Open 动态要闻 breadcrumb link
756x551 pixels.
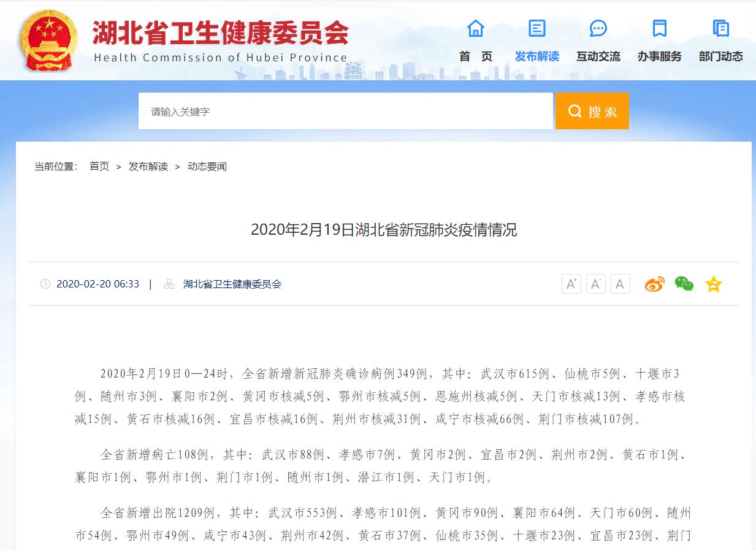tap(207, 167)
